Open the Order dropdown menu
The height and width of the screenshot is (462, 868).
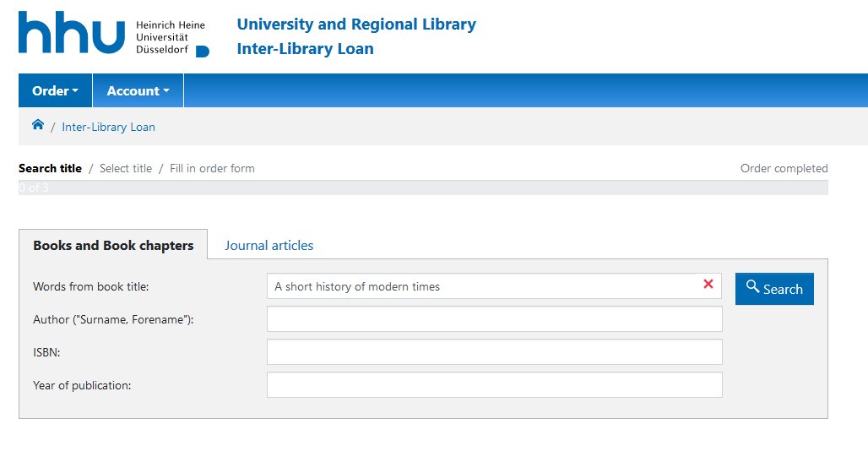(x=55, y=90)
